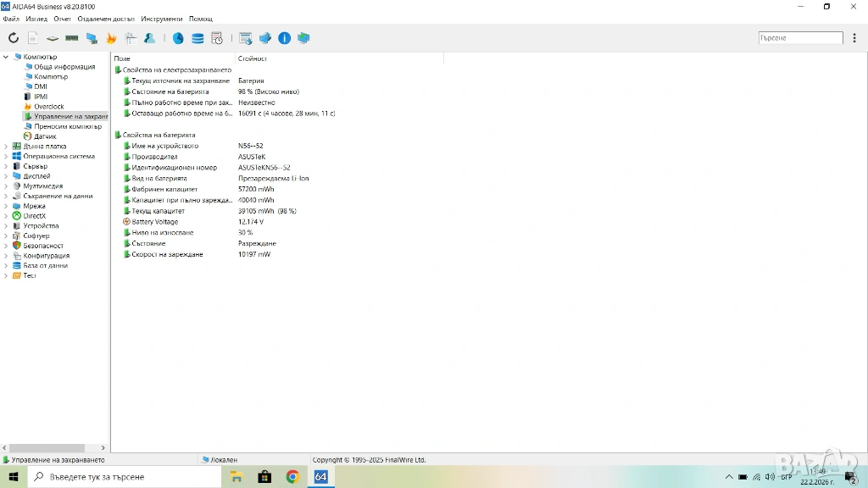Click the blue info circle toolbar icon
The height and width of the screenshot is (488, 868).
pos(284,38)
